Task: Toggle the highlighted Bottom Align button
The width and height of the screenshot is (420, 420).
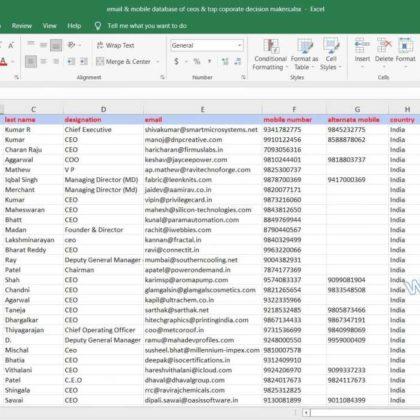Action: [x=56, y=45]
